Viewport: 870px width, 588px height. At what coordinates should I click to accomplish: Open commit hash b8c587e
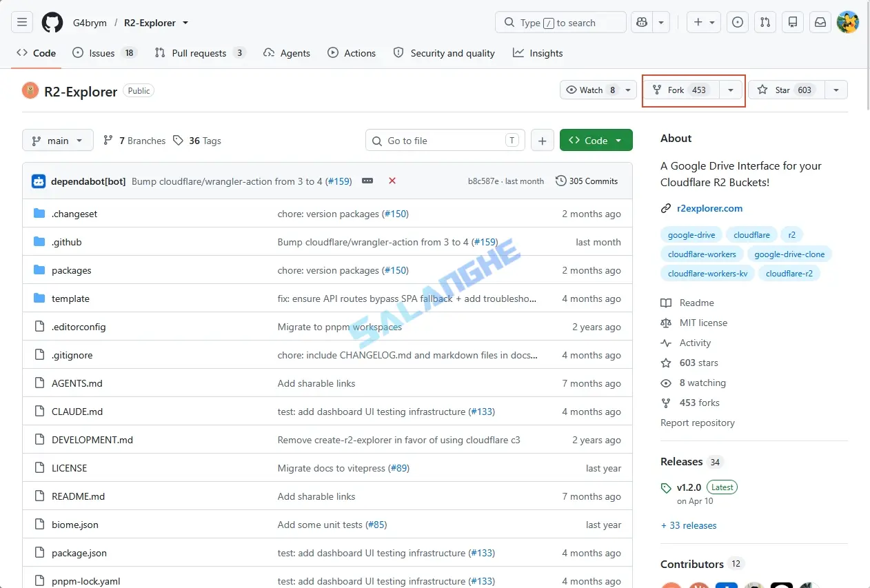484,181
